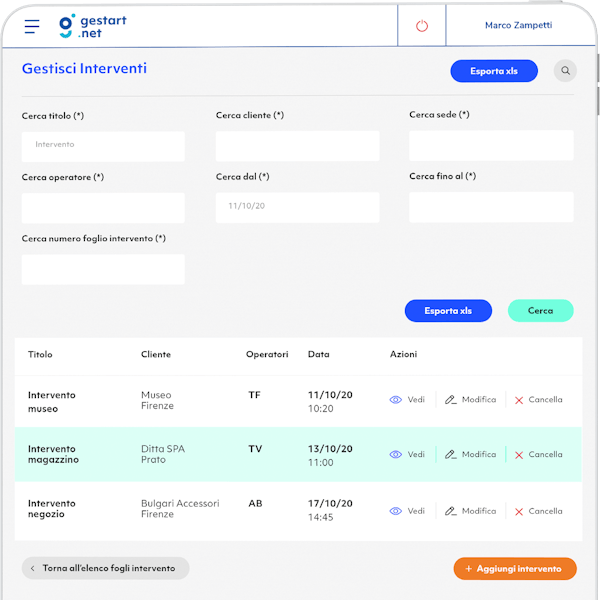Screen dimensions: 600x600
Task: Click Esporta xls button beside Cerca
Action: coord(448,311)
